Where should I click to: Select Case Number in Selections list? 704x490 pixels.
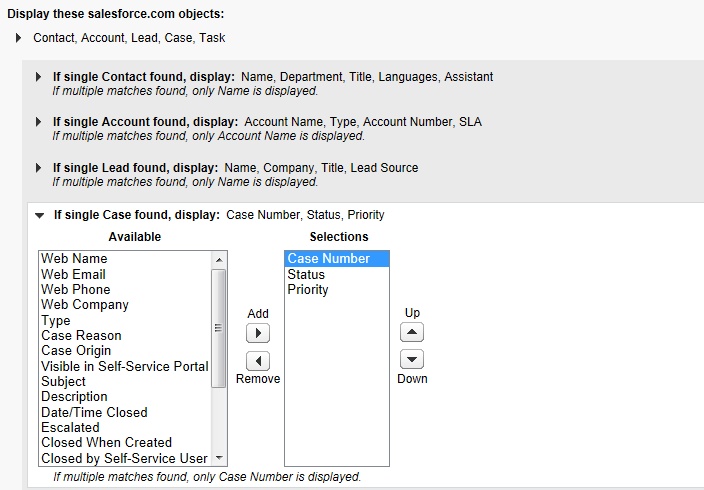coord(328,259)
